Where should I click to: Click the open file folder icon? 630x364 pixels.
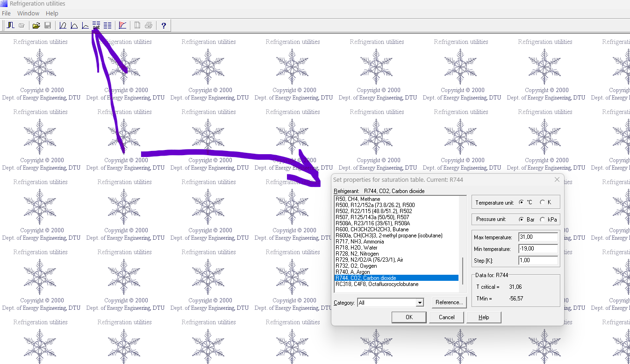pos(36,25)
